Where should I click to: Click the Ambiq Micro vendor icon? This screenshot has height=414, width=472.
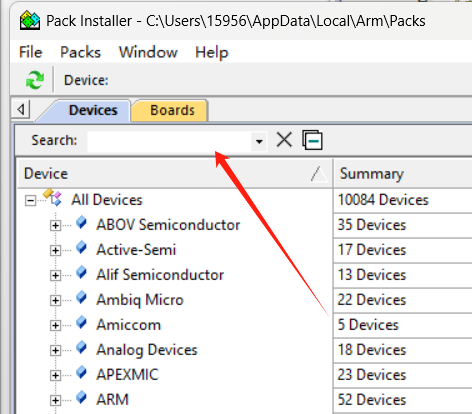point(81,297)
